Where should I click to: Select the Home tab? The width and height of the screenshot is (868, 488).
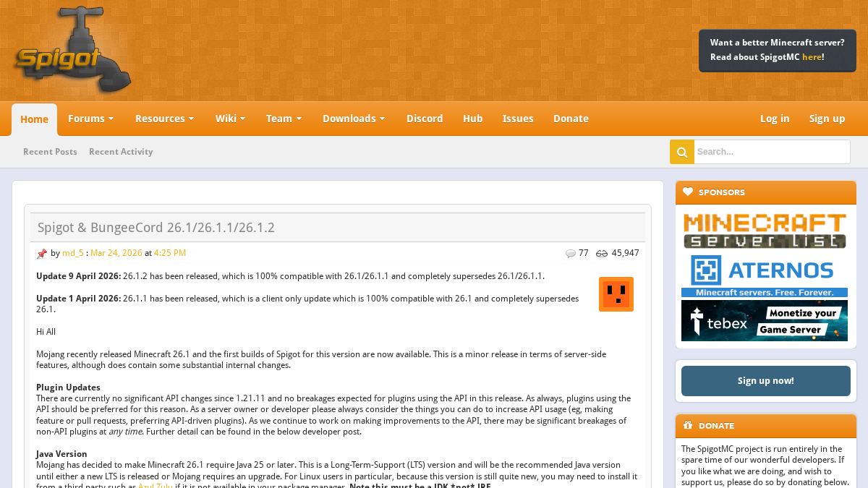[34, 119]
